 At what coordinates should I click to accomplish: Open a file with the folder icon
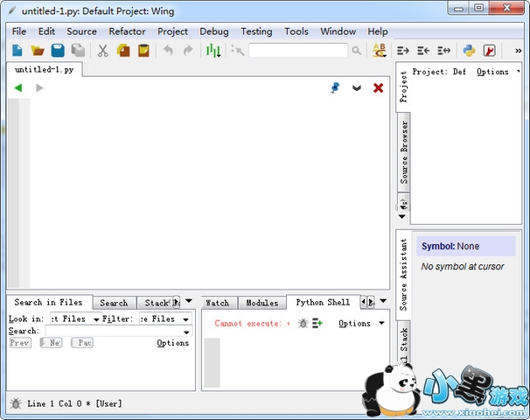(x=38, y=51)
